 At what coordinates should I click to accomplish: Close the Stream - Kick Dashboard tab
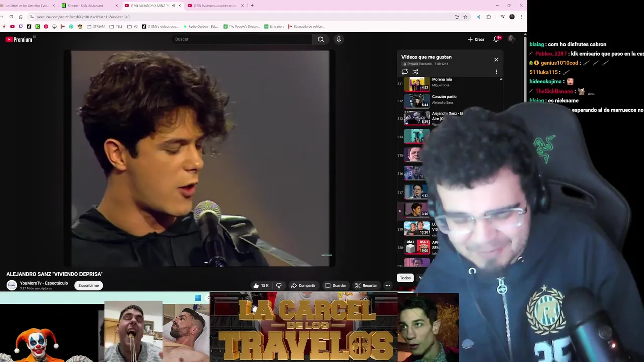coord(117,5)
